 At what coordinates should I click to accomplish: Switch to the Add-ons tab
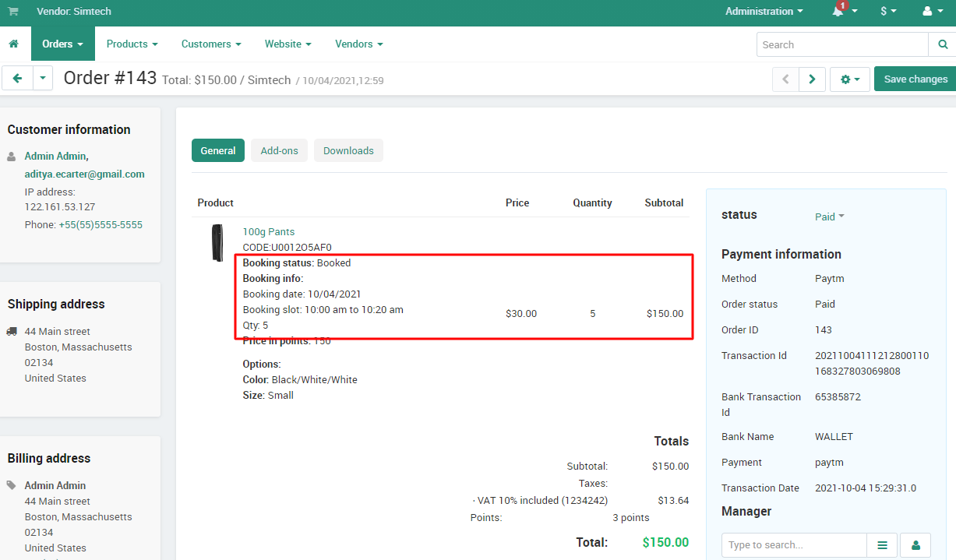[280, 150]
